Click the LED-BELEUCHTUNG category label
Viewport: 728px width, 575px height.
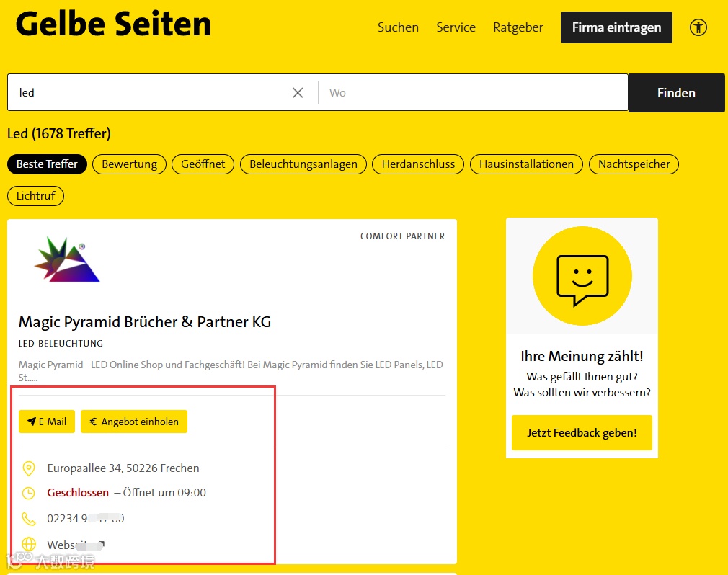(x=61, y=344)
